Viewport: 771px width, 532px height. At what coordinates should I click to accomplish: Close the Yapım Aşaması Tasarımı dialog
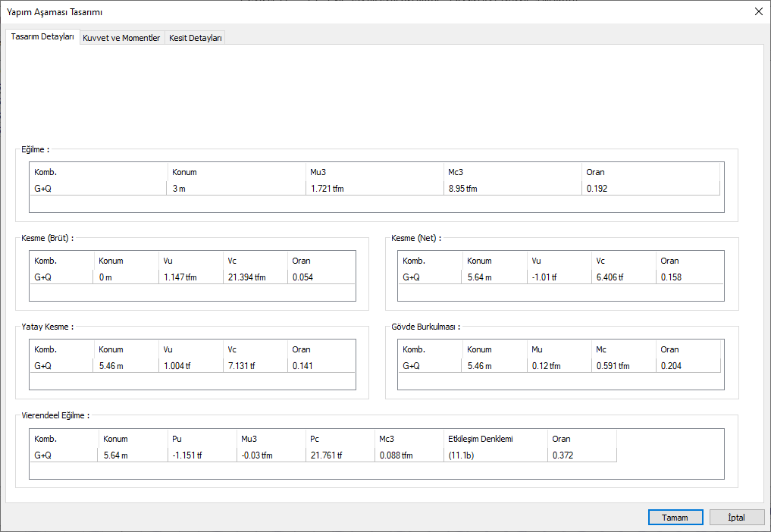coord(758,11)
